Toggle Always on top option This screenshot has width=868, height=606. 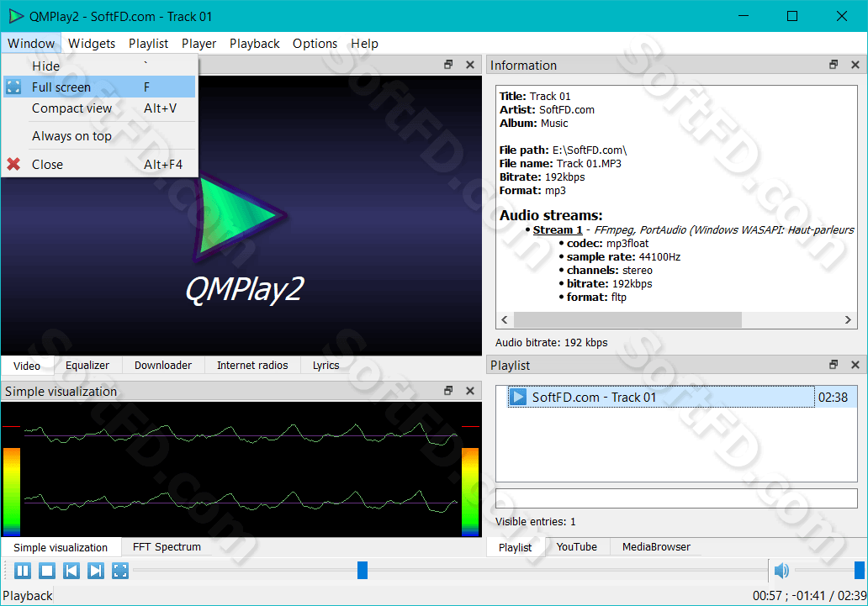pos(99,136)
